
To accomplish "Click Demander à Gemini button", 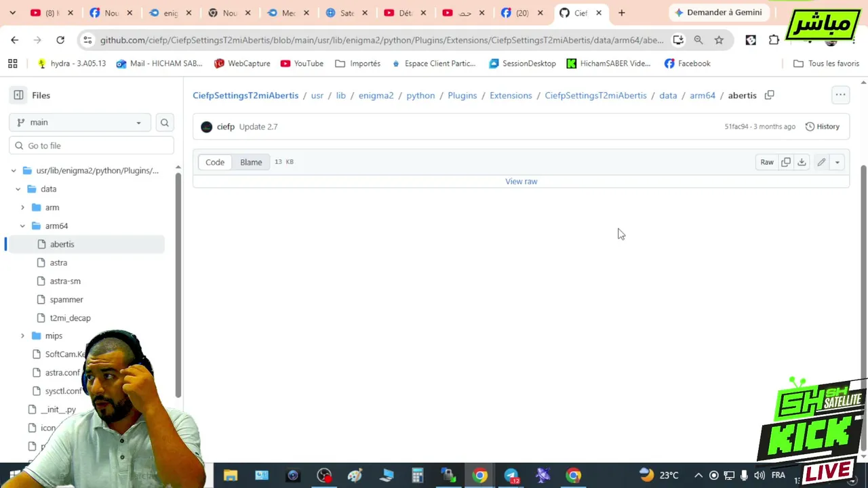I will tap(718, 12).
